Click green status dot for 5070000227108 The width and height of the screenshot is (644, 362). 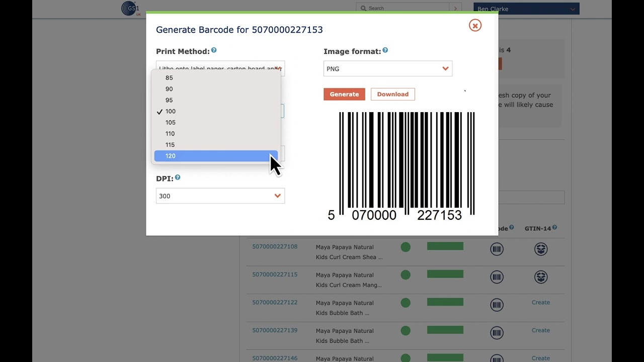[x=406, y=247]
